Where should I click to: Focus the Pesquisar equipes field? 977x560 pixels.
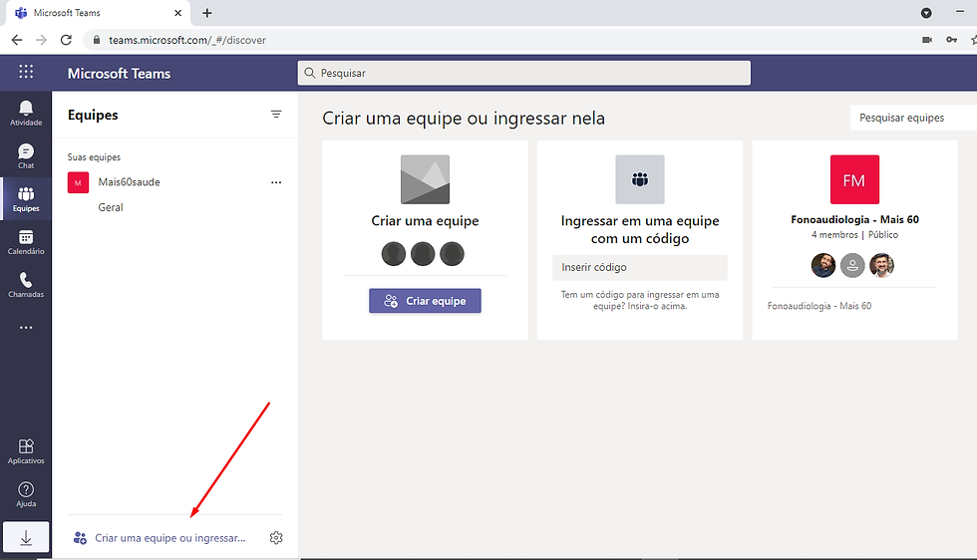pos(913,118)
